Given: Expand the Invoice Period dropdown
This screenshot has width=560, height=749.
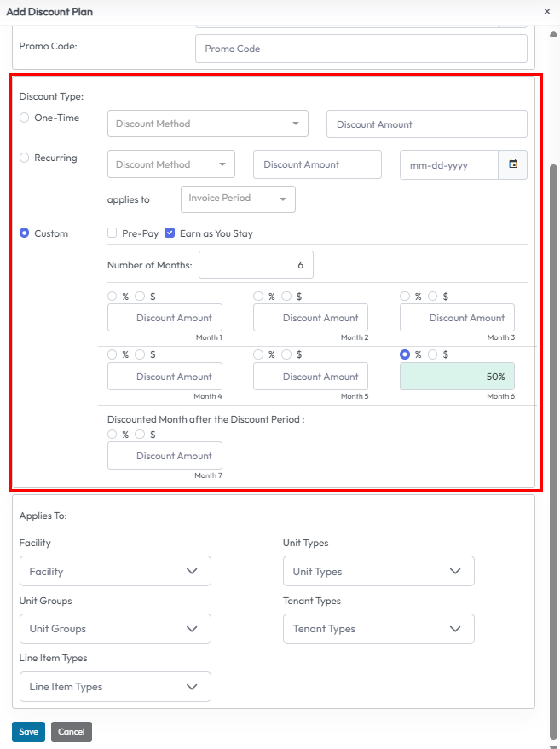Looking at the screenshot, I should click(238, 199).
